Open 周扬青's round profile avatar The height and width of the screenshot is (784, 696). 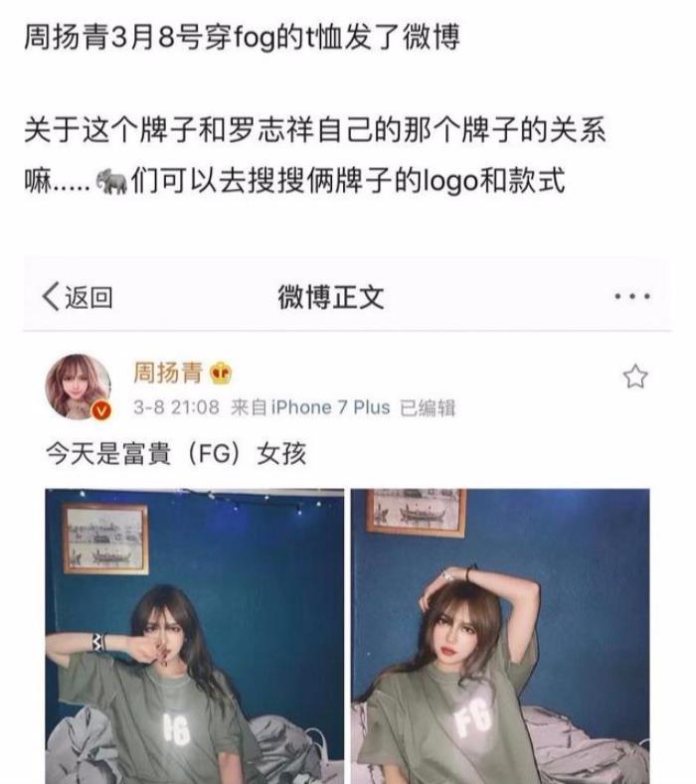point(79,386)
